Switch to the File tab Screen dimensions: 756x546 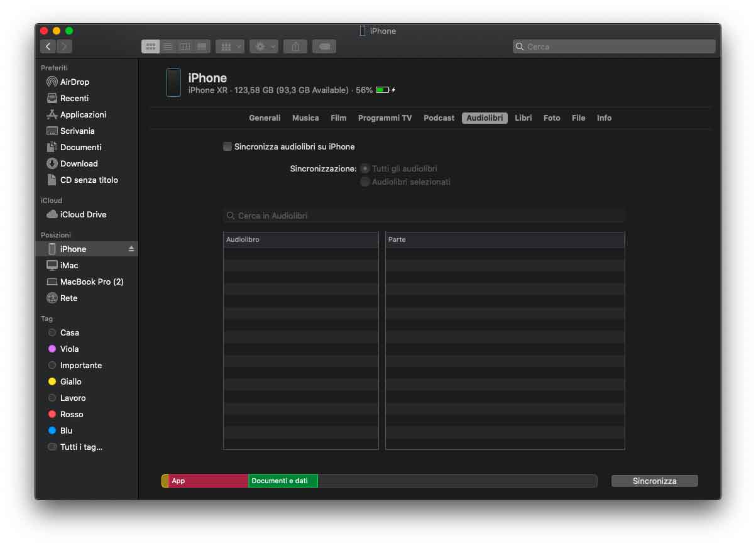pos(579,118)
